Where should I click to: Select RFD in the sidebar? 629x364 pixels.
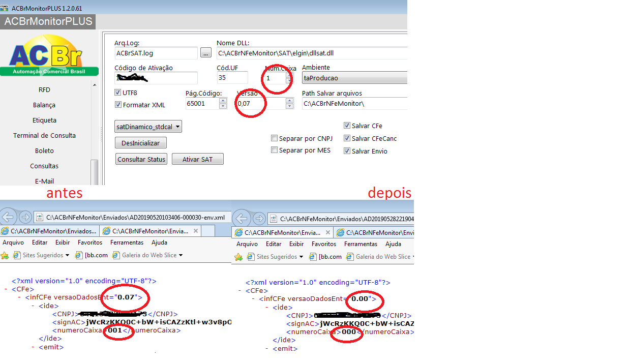pyautogui.click(x=45, y=90)
